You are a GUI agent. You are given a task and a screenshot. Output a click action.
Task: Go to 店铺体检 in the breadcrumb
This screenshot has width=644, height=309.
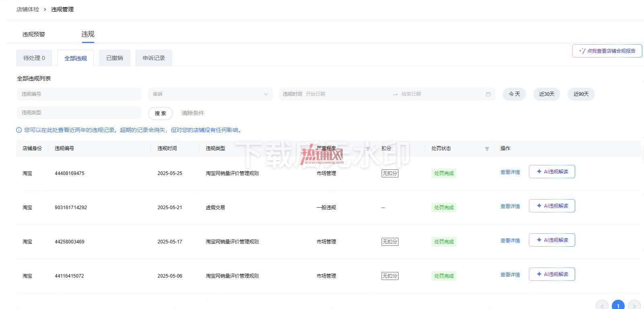pyautogui.click(x=28, y=9)
